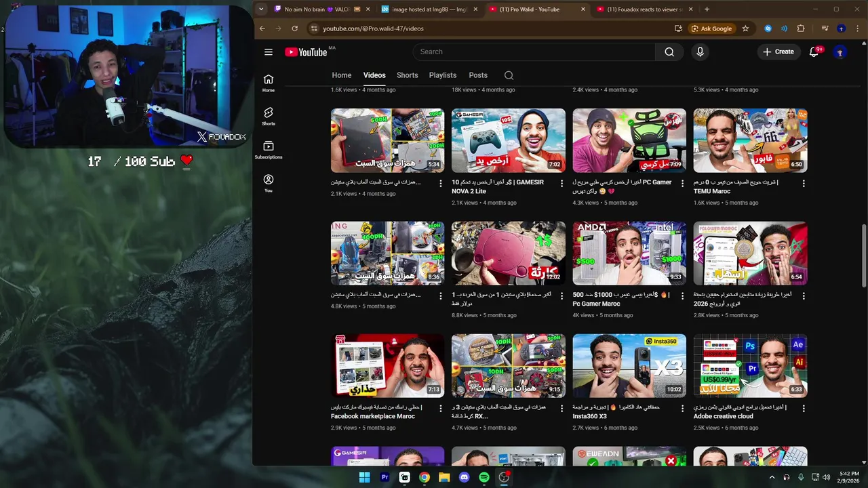Open options menu for TEMU Maroc video
This screenshot has height=488, width=868.
coord(804,184)
